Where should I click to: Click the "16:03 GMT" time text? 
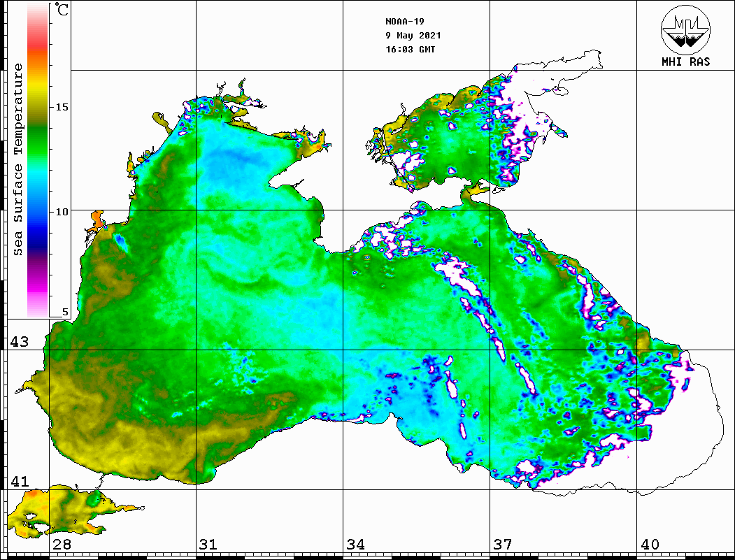point(410,50)
